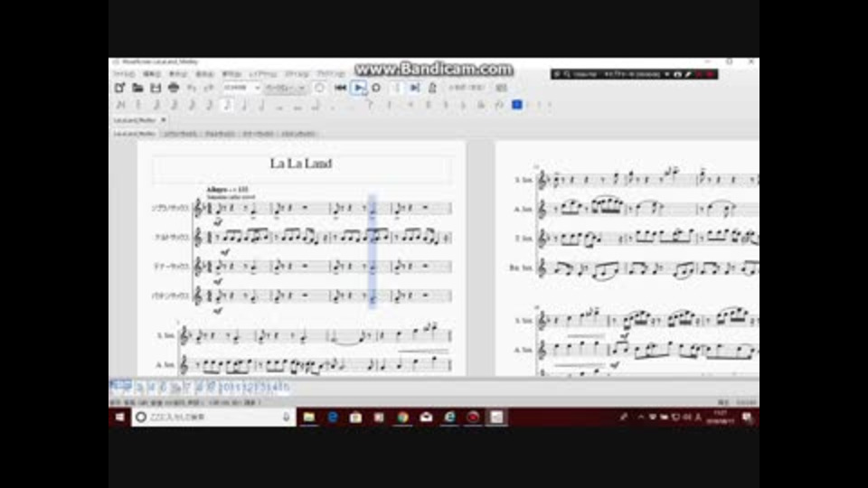Switch to the soprano sax part tab
868x488 pixels.
pos(181,134)
